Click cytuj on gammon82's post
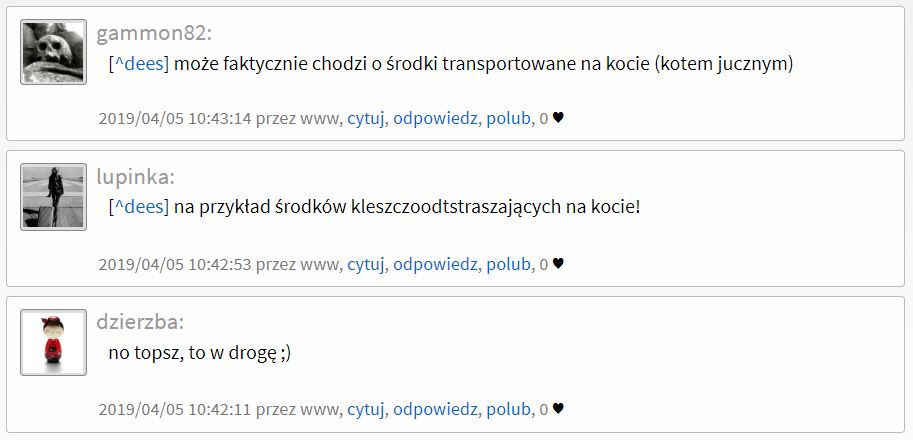913x440 pixels. [x=365, y=119]
